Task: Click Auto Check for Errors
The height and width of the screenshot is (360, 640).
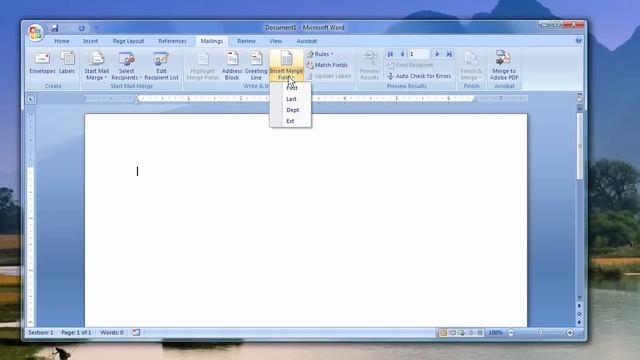Action: pyautogui.click(x=419, y=76)
